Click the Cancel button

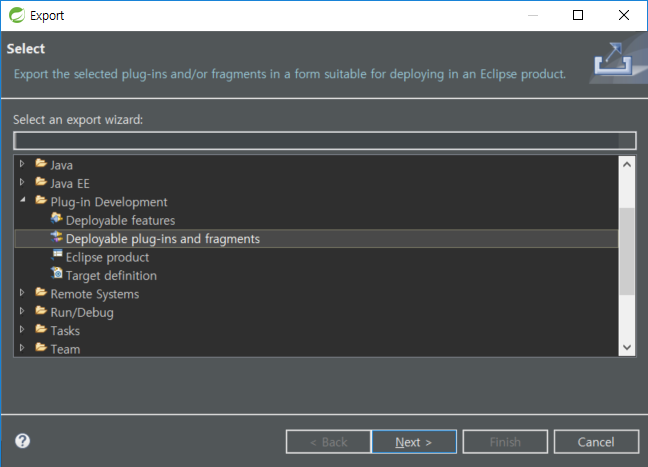coord(596,442)
